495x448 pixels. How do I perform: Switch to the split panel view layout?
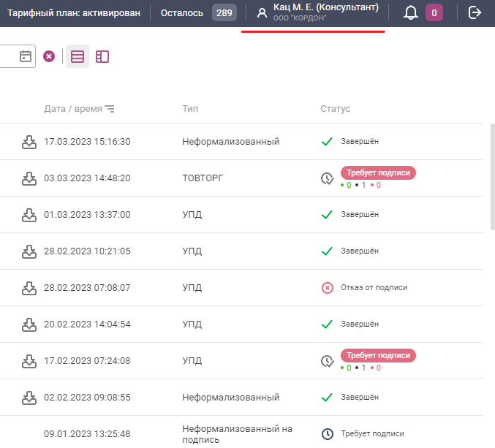(x=102, y=56)
